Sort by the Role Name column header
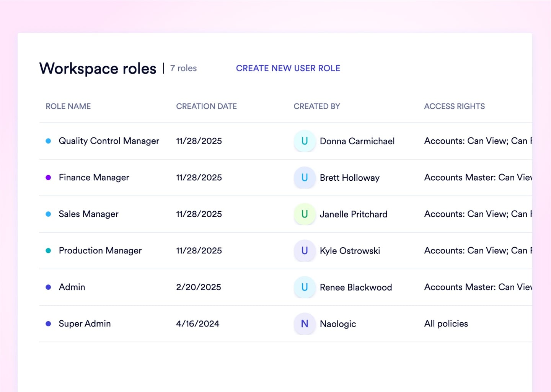This screenshot has height=392, width=551. 68,106
